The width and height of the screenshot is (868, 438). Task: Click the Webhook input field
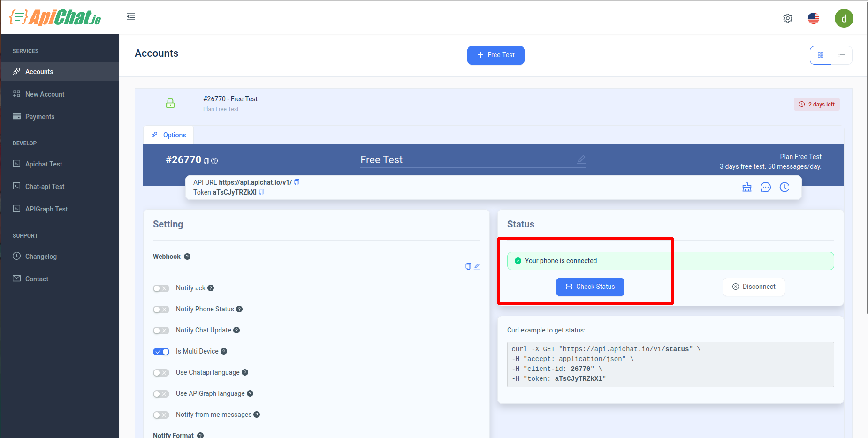(x=308, y=266)
